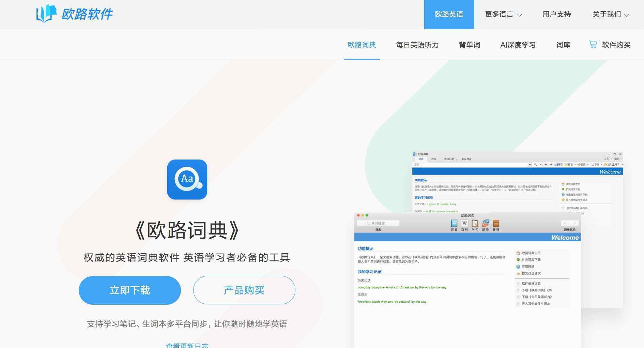This screenshot has height=348, width=644.
Task: Open 用户支持 in top navigation
Action: point(557,14)
